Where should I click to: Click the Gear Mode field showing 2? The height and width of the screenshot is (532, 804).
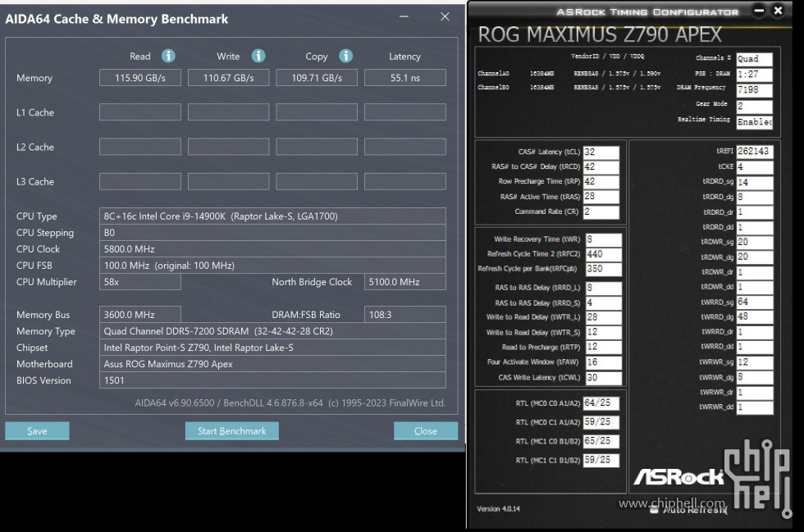coord(754,106)
